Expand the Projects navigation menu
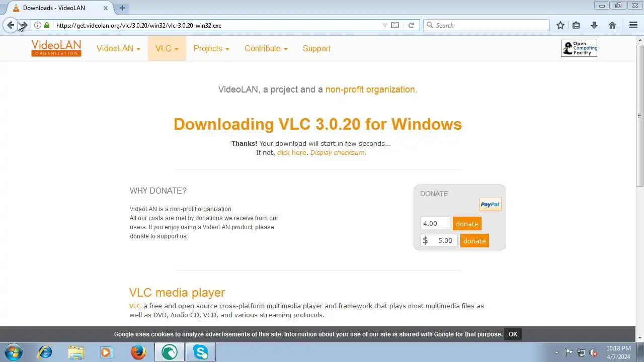Viewport: 644px width, 362px height. coord(211,48)
